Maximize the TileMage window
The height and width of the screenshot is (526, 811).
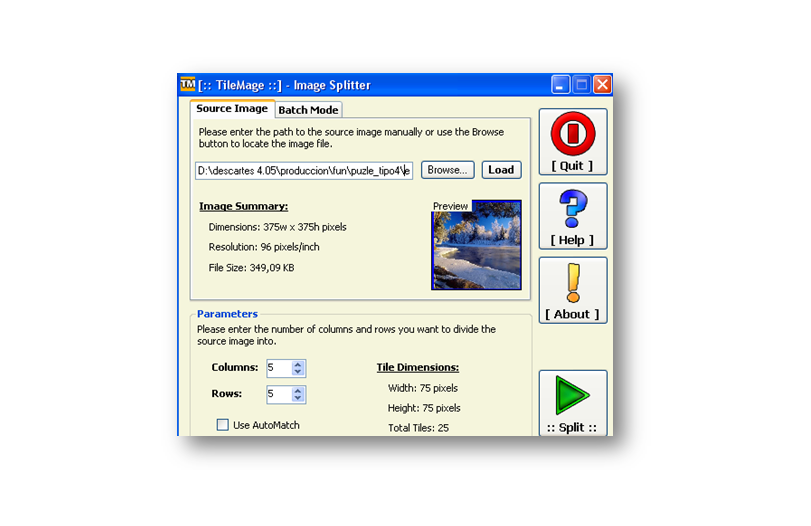coord(582,84)
